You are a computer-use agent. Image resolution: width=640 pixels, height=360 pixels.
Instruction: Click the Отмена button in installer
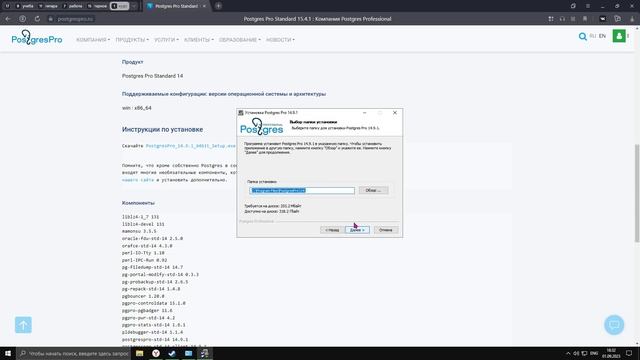386,230
